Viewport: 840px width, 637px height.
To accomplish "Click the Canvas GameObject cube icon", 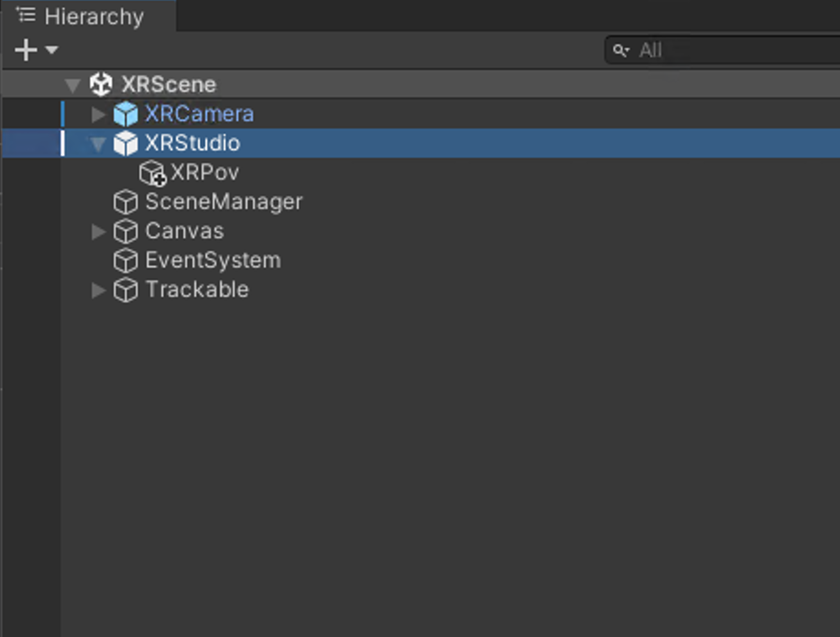I will [126, 232].
